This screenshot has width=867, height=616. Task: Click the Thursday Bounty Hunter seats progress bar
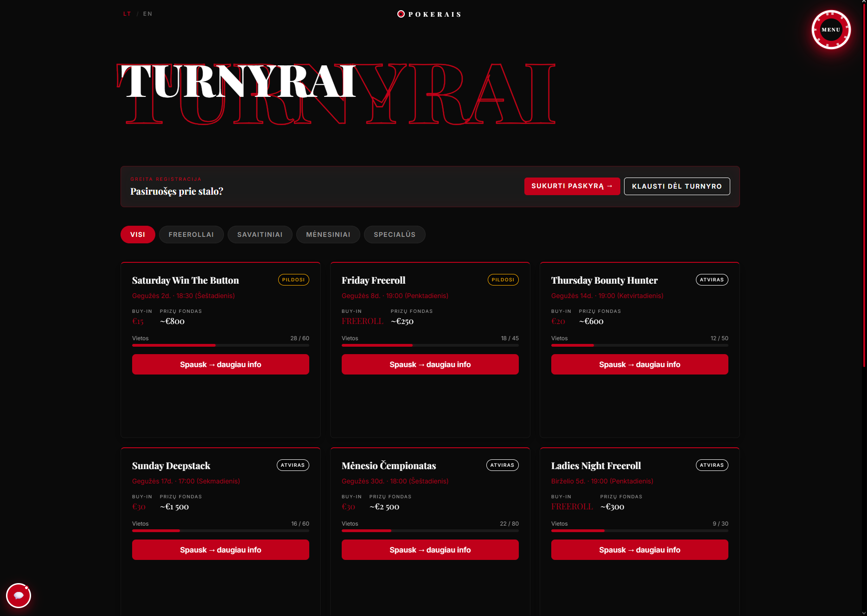[640, 345]
